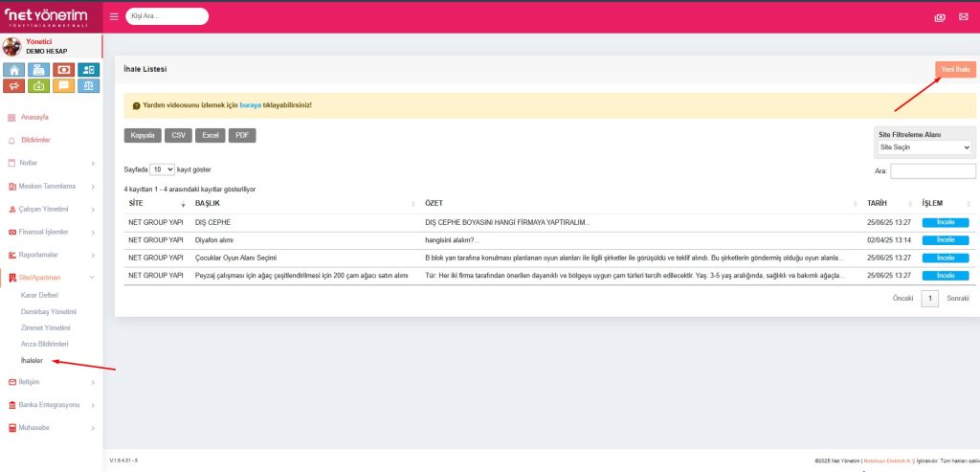The height and width of the screenshot is (472, 980).
Task: Click the orange chat bubble shortcut icon
Action: [63, 85]
